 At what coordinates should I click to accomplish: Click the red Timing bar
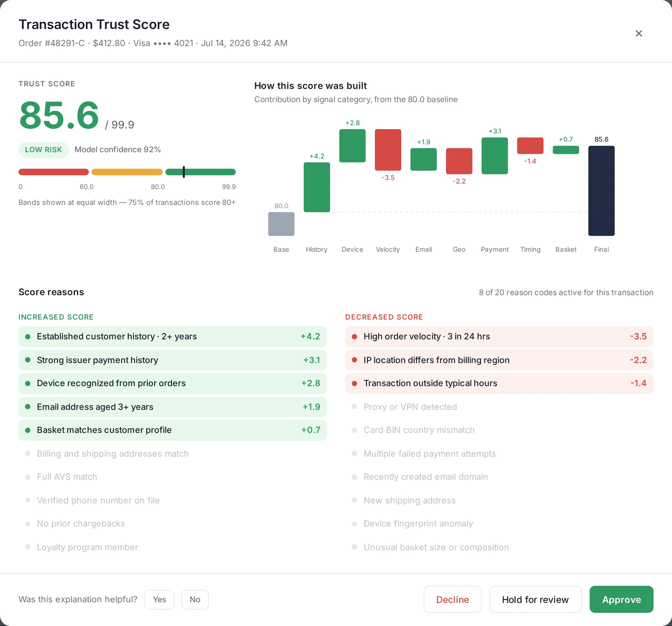(x=530, y=146)
